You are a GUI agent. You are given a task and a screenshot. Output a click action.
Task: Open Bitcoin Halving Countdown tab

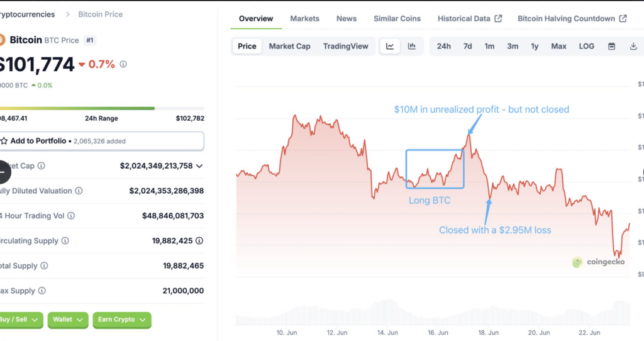tap(572, 18)
